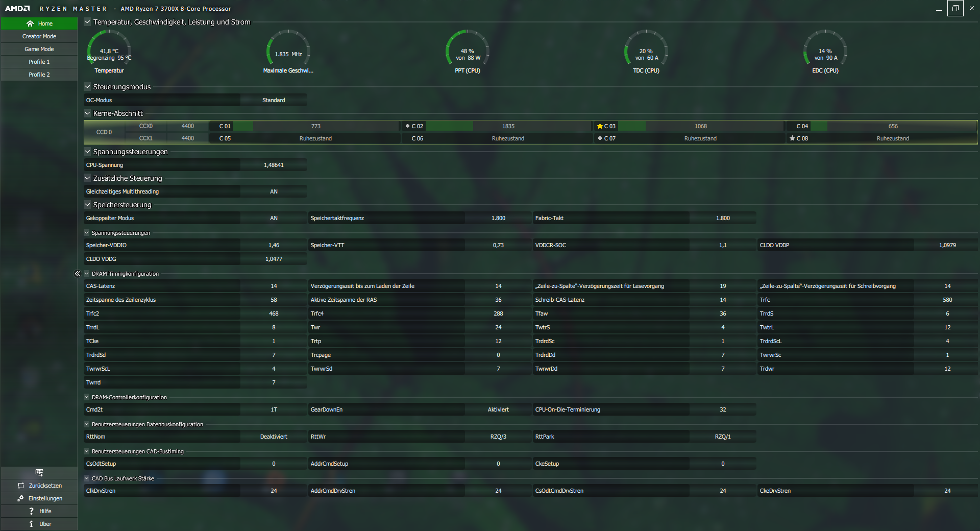Click core C 01 frequency bar
This screenshot has width=980, height=531.
pos(316,126)
